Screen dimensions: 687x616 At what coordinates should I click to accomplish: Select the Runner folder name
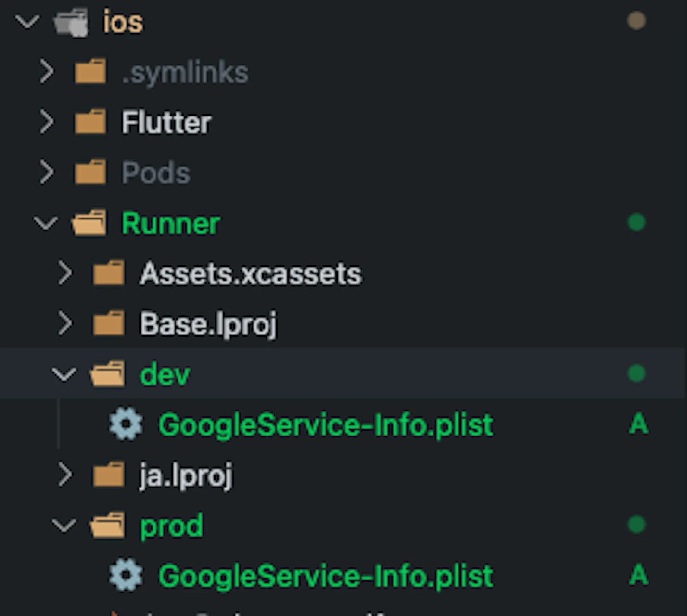click(171, 223)
